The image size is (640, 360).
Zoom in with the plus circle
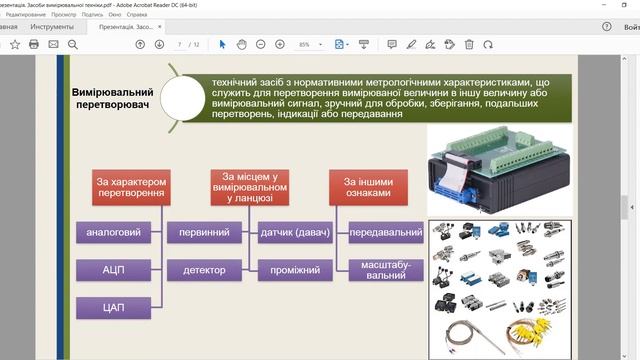pyautogui.click(x=280, y=44)
